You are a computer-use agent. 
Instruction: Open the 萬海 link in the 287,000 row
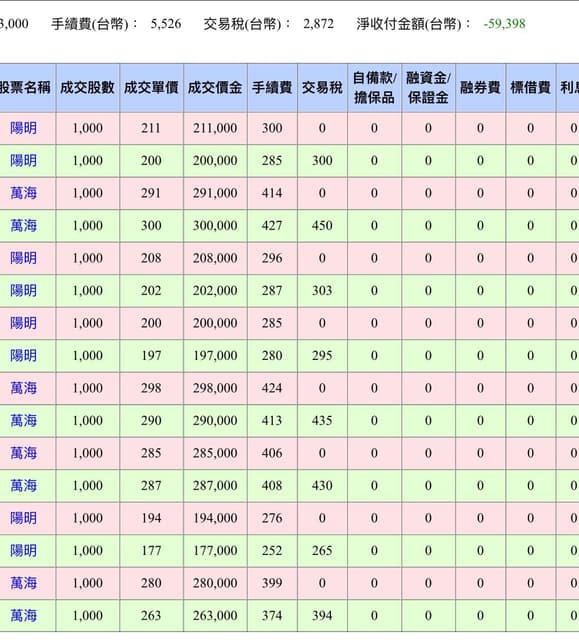(23, 486)
